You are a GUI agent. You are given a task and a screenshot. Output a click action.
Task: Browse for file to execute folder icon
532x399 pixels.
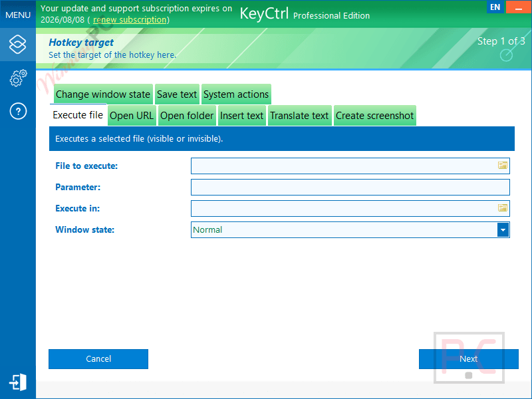pyautogui.click(x=503, y=166)
